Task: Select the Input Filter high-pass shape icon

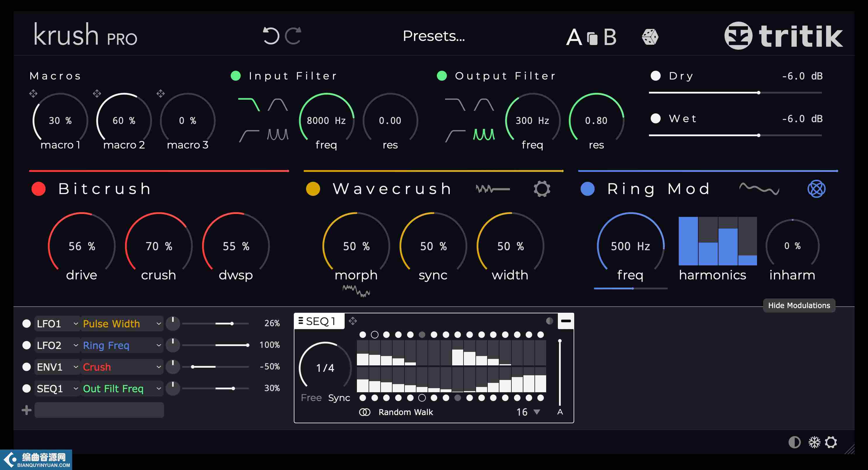Action: coord(249,136)
